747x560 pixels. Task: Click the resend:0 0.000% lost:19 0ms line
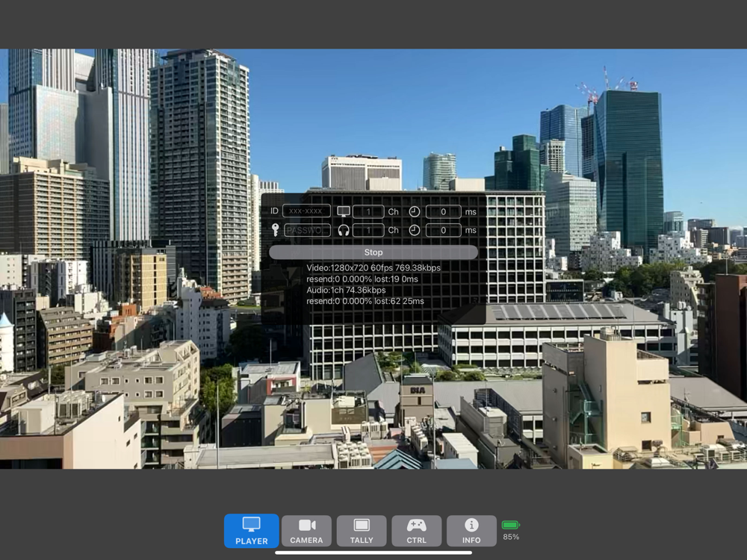[362, 279]
